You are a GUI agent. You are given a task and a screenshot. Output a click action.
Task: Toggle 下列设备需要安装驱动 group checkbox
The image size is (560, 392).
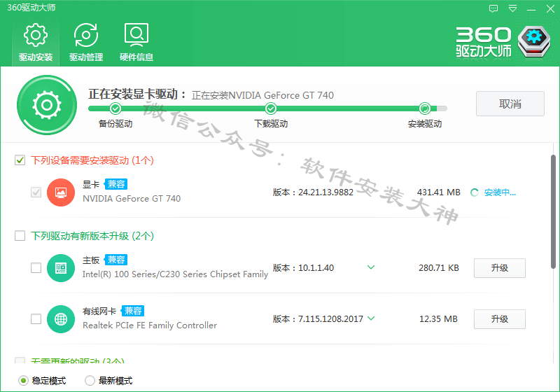coord(20,160)
